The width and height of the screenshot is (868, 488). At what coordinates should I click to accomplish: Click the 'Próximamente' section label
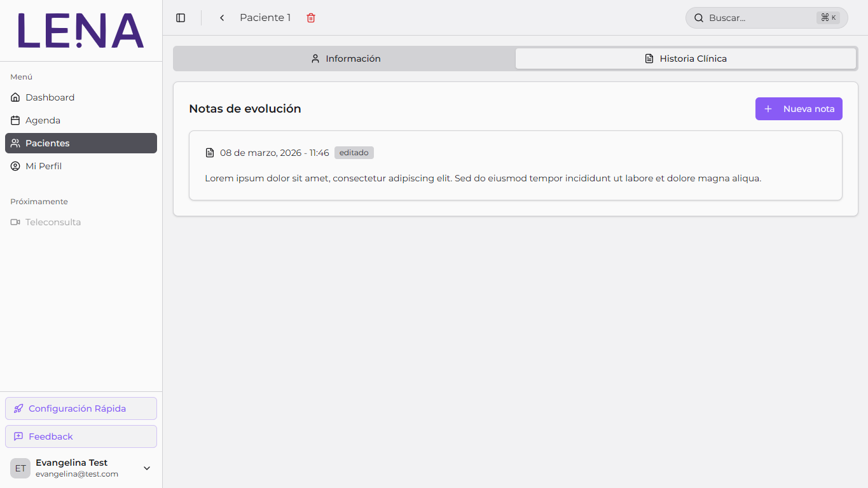[x=39, y=202]
